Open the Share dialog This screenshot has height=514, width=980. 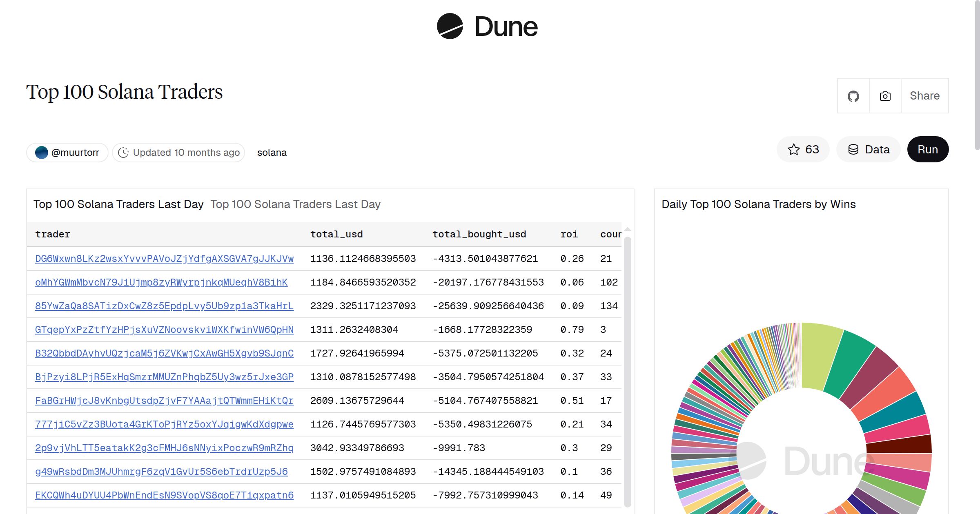point(924,95)
